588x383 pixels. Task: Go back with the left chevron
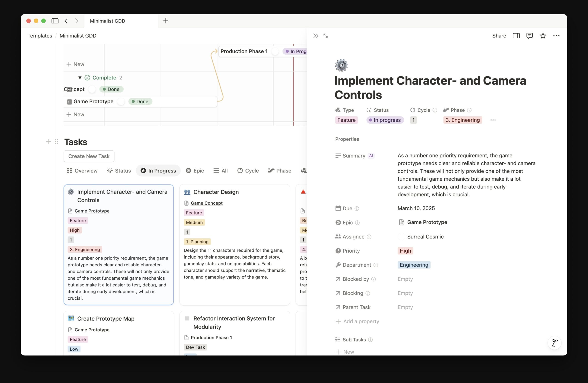[66, 21]
